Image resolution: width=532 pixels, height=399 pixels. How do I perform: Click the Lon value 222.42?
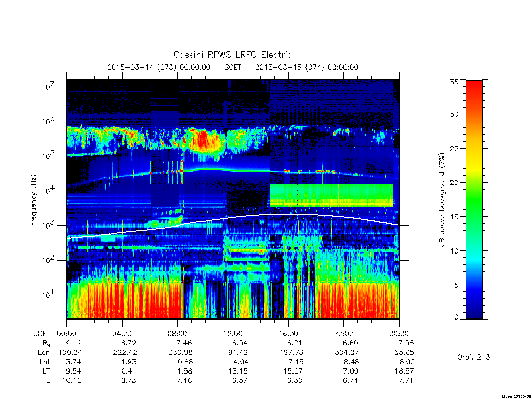pos(125,353)
